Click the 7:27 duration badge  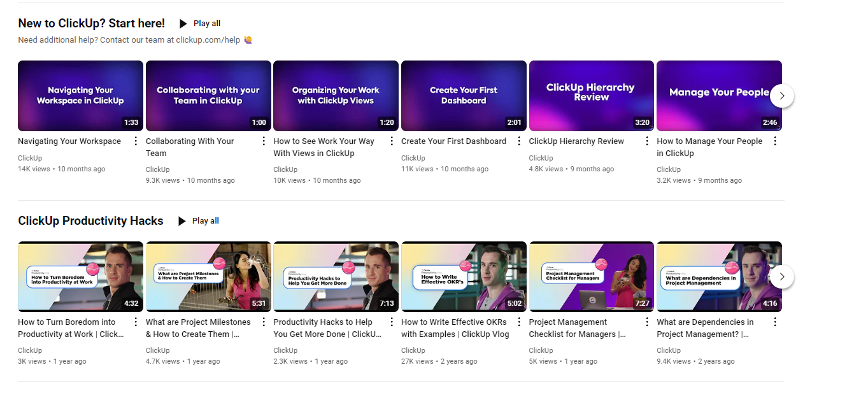tap(642, 304)
